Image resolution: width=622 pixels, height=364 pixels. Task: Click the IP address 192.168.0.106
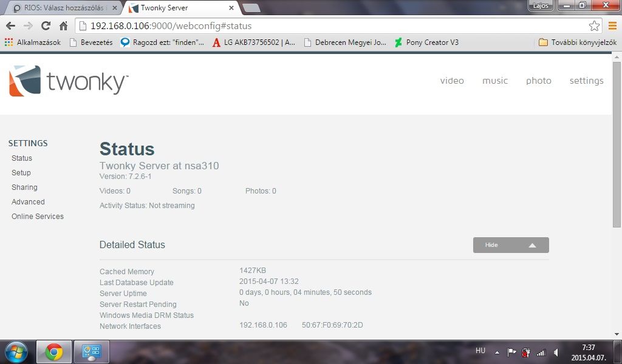coord(263,325)
